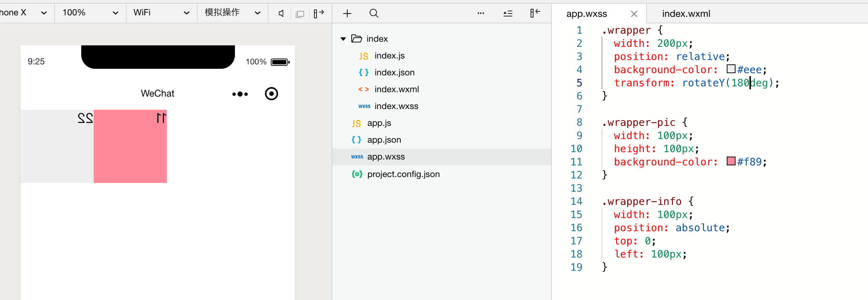Close the app.wxss tab
Viewport: 868px width, 300px height.
[x=634, y=14]
